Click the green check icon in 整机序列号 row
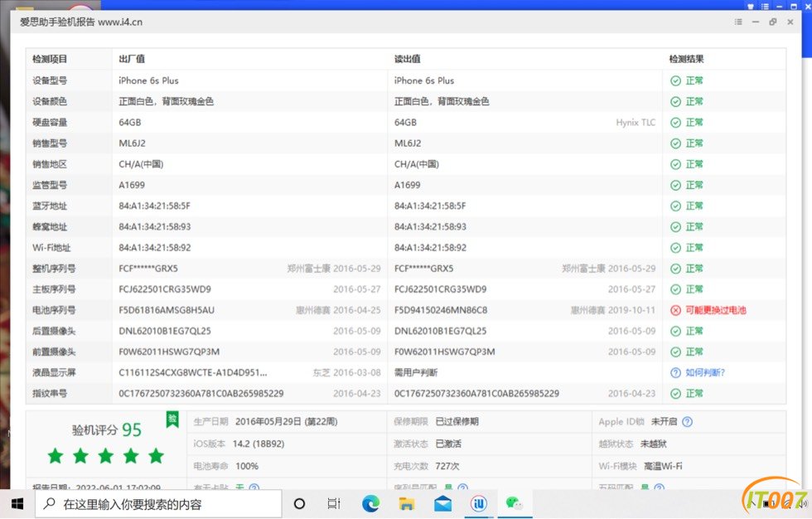 (x=675, y=269)
